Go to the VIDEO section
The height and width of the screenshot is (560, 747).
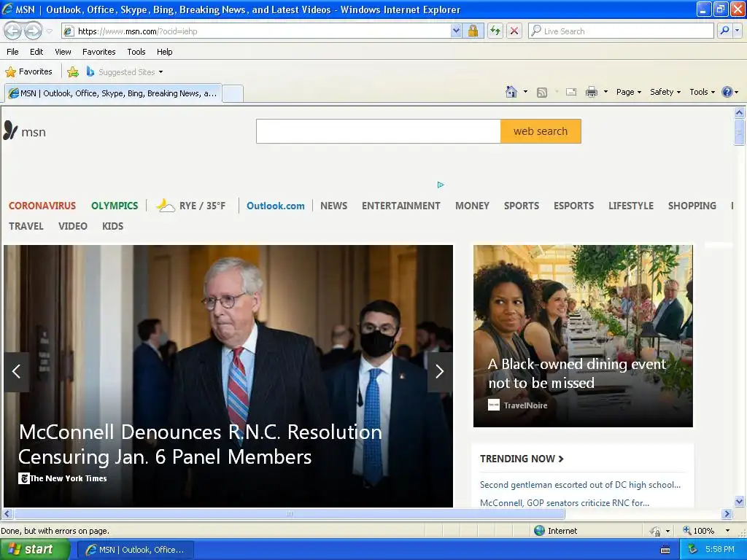coord(73,226)
